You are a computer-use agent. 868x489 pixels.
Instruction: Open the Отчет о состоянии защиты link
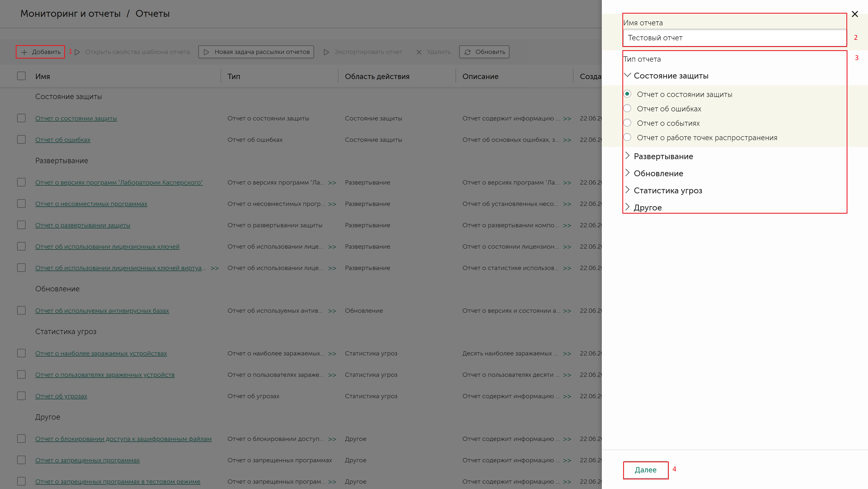76,119
